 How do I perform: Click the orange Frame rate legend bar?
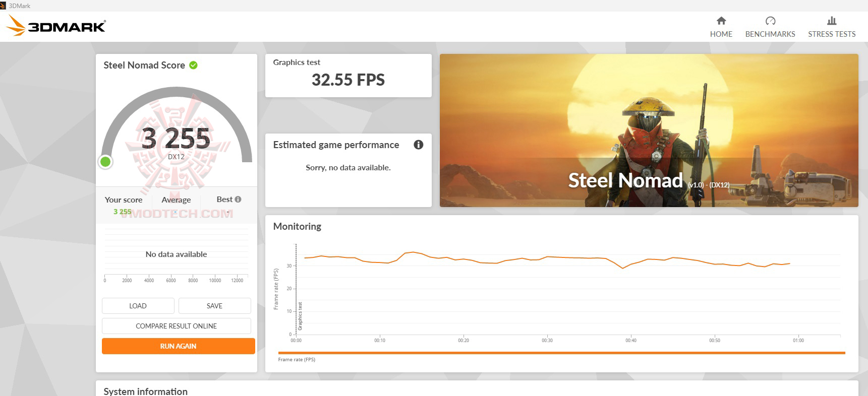click(561, 353)
